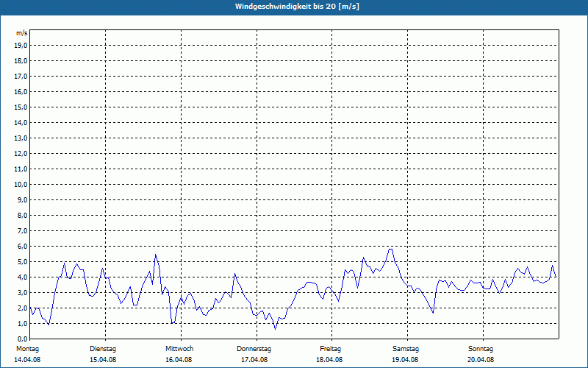
Task: Click the 'Freitag' day label
Action: (x=330, y=349)
